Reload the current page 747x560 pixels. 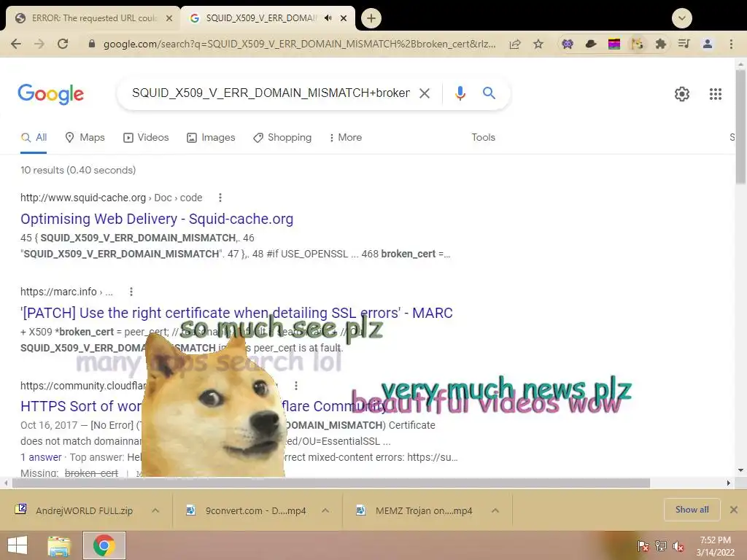click(x=63, y=44)
